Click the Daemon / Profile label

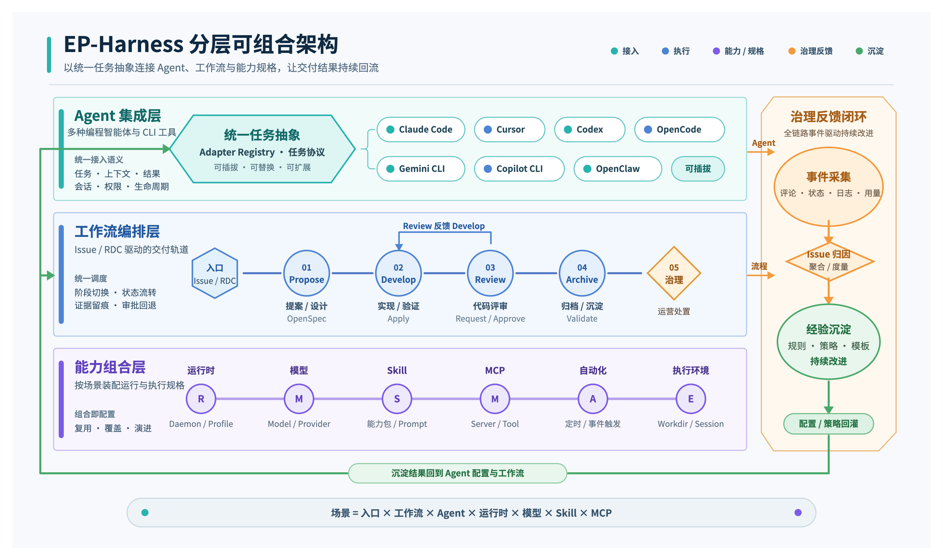click(201, 424)
